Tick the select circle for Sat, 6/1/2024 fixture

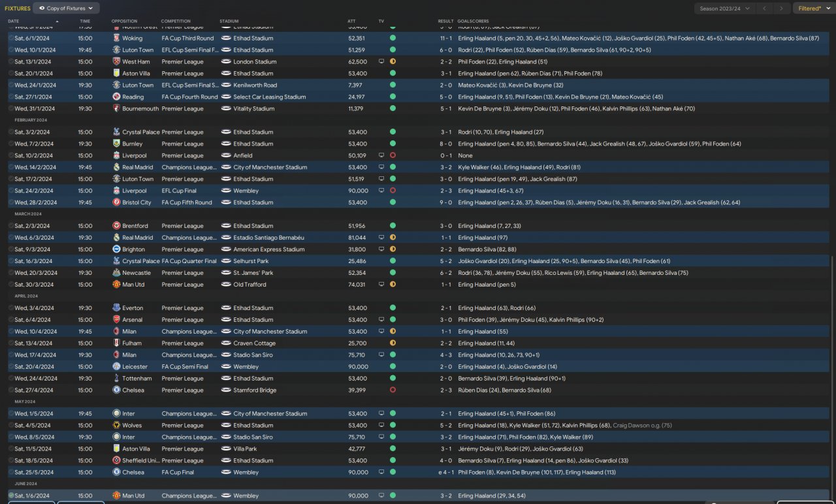point(11,39)
